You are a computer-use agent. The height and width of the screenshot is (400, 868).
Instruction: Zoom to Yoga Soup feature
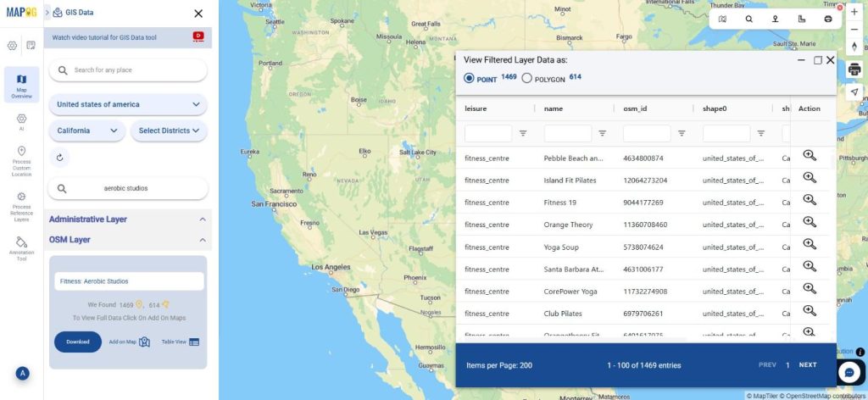pos(810,244)
